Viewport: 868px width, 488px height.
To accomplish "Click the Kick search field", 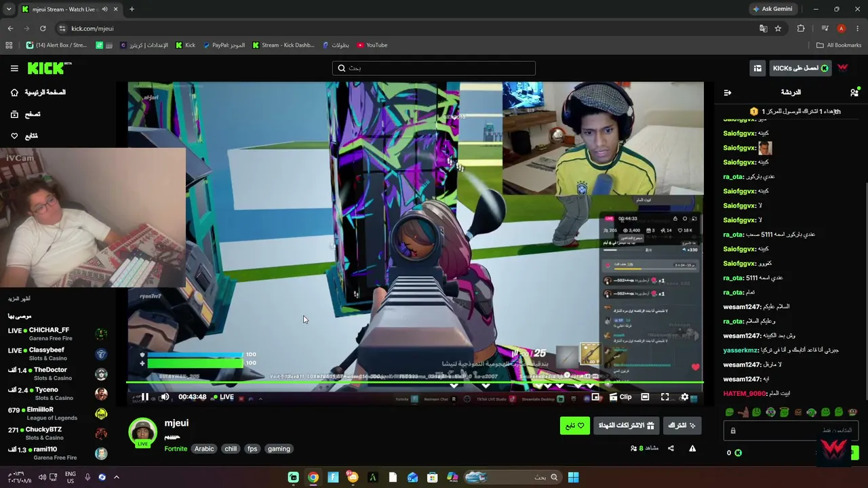I will point(434,68).
